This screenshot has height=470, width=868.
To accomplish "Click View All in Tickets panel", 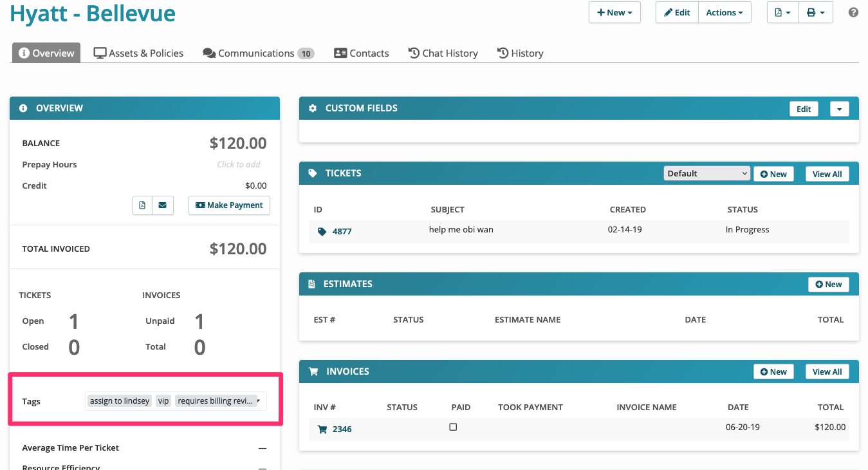I will pos(827,174).
